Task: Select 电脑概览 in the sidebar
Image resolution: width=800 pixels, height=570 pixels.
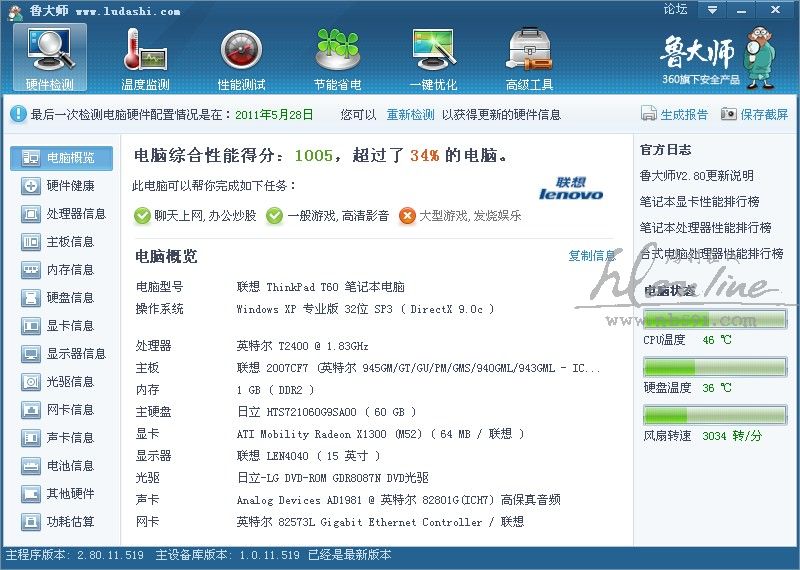Action: tap(61, 158)
